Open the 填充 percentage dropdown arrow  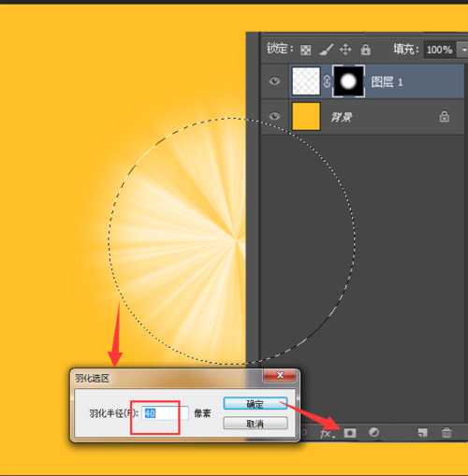(463, 50)
